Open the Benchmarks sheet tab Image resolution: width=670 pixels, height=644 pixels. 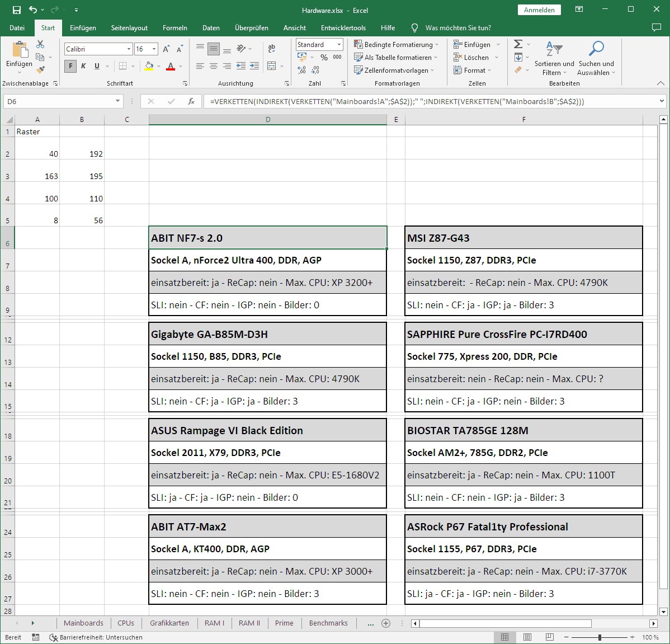[328, 623]
